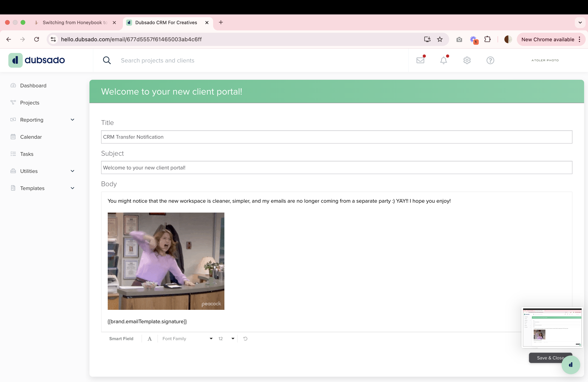Screen dimensions: 588x382
Task: Open the text color A tool
Action: coord(150,338)
